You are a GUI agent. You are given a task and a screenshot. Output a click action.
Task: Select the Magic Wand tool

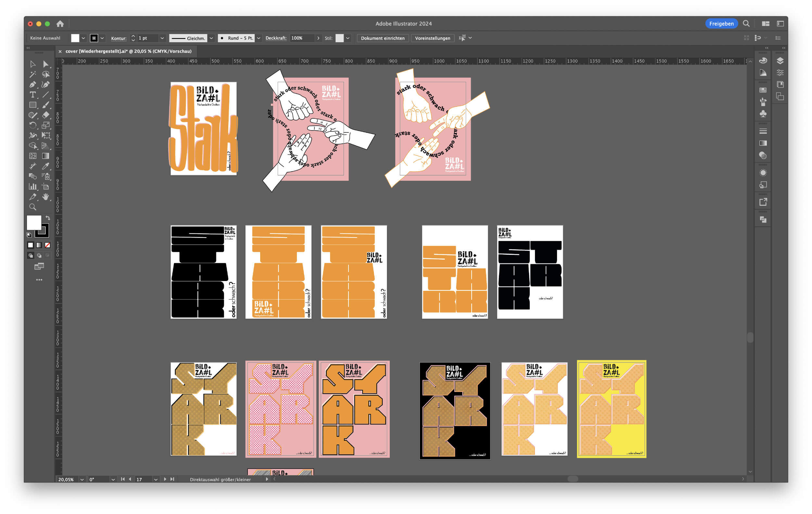tap(33, 74)
